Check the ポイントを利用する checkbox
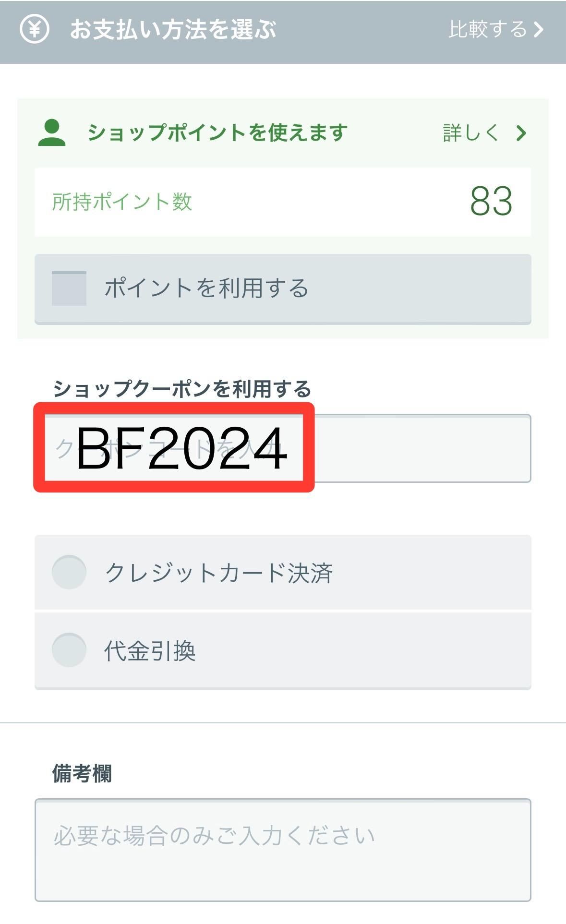The width and height of the screenshot is (566, 924). 69,288
